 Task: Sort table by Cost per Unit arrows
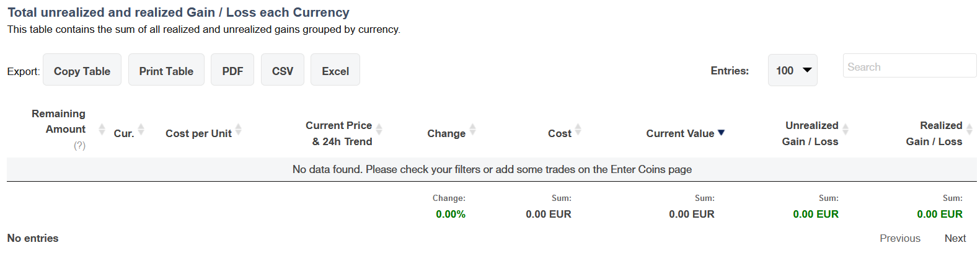[x=238, y=129]
